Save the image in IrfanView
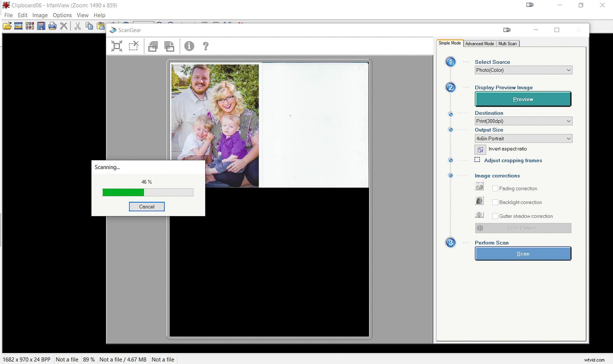613x364 pixels. click(x=41, y=26)
